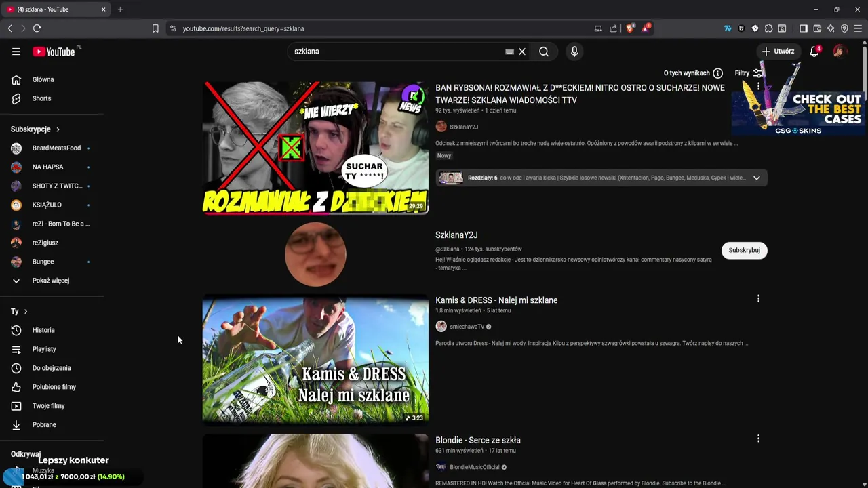
Task: Start voice search with microphone icon
Action: point(574,52)
